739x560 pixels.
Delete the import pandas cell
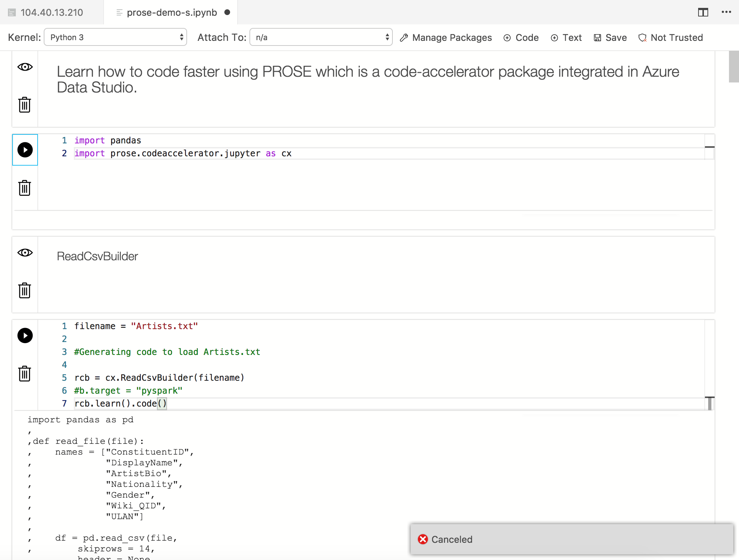tap(24, 188)
